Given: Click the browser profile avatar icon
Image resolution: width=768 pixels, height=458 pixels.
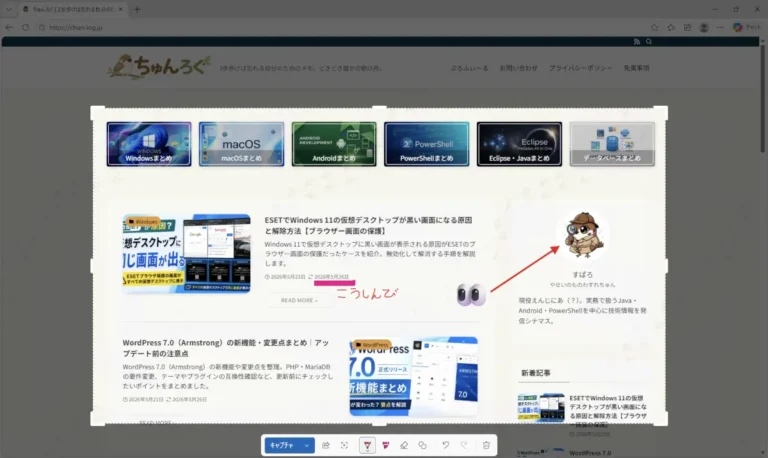Looking at the screenshot, I should click(704, 27).
